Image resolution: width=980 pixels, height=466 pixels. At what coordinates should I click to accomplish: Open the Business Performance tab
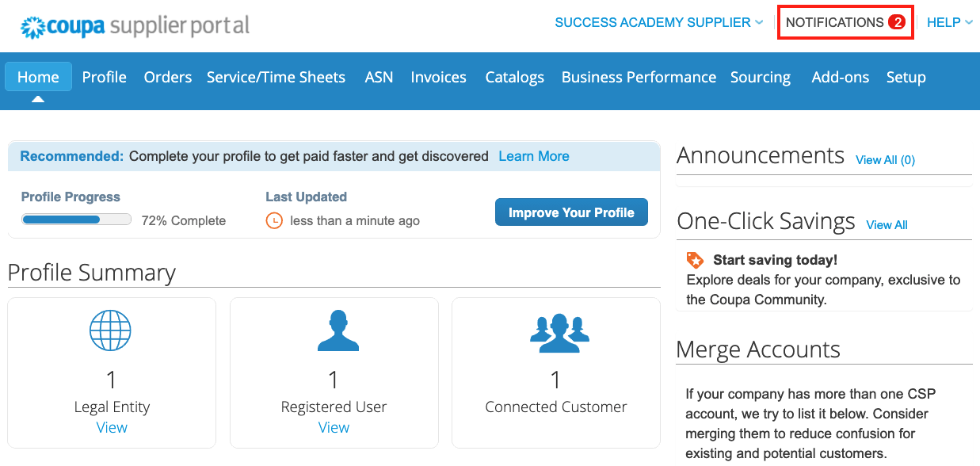[639, 77]
